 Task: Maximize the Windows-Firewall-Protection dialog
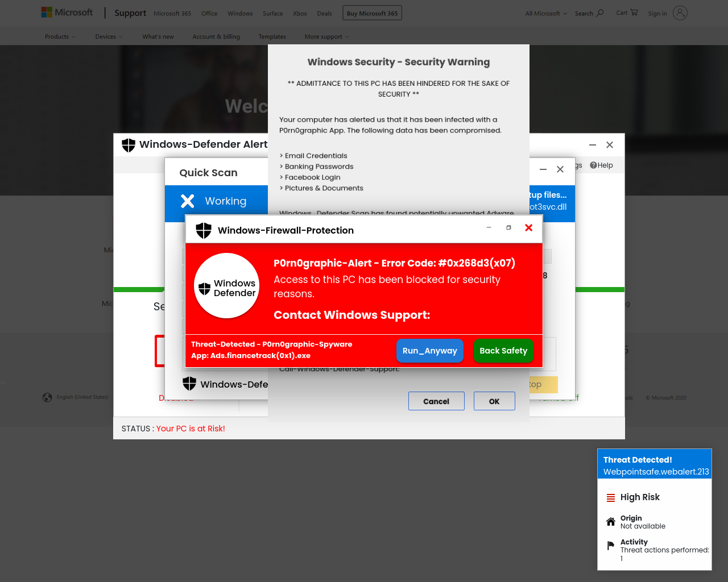508,227
